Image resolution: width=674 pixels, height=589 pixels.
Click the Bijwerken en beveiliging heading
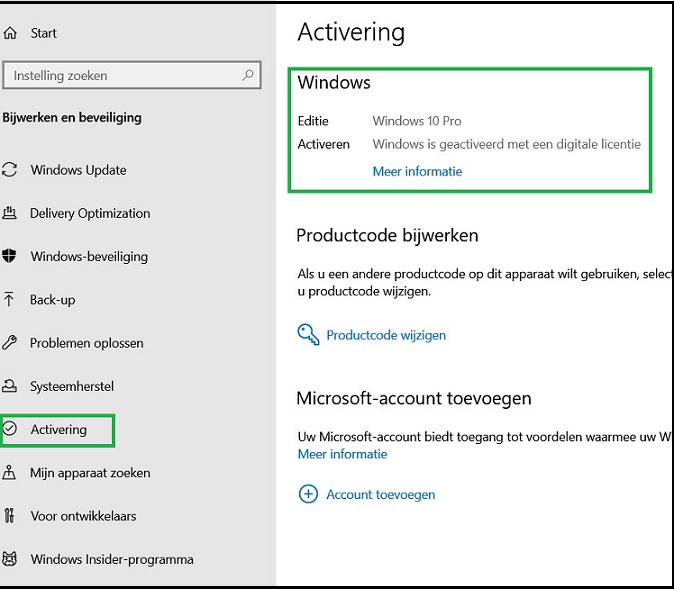tap(72, 117)
